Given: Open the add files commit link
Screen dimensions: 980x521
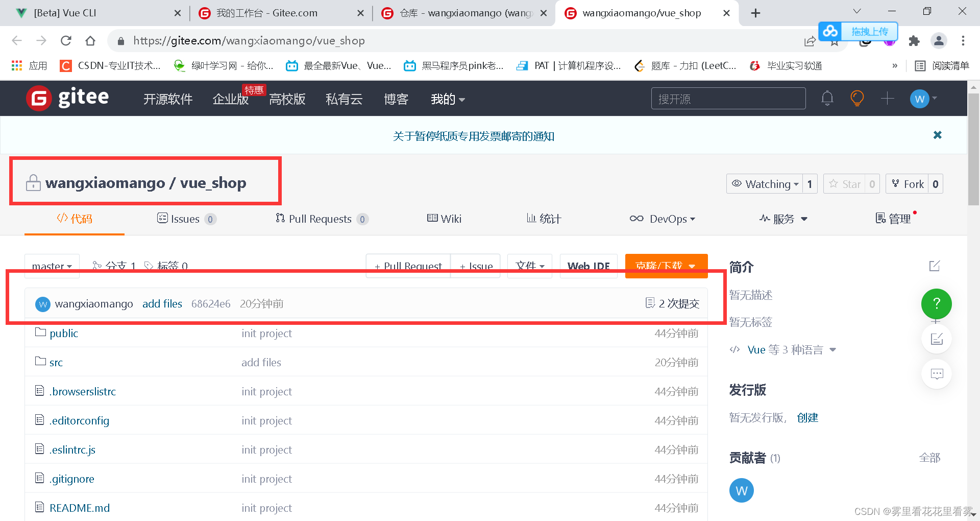Looking at the screenshot, I should click(x=162, y=304).
